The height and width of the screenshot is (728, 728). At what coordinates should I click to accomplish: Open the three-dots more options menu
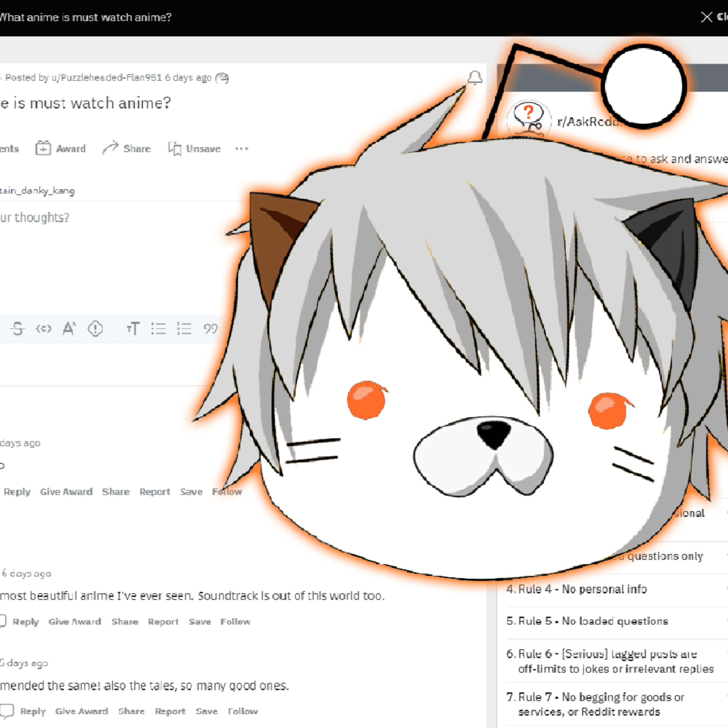tap(241, 149)
